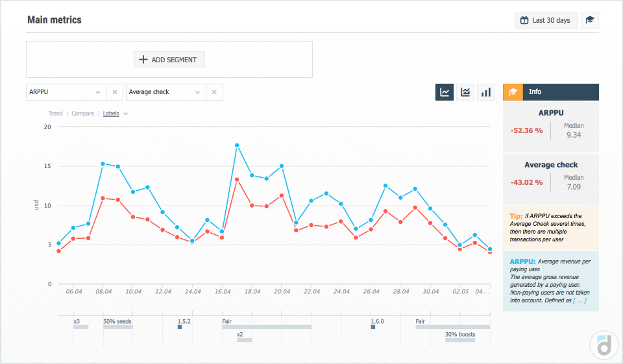Remove the ARPPU metric with its X
Image resolution: width=623 pixels, height=364 pixels.
coord(114,92)
